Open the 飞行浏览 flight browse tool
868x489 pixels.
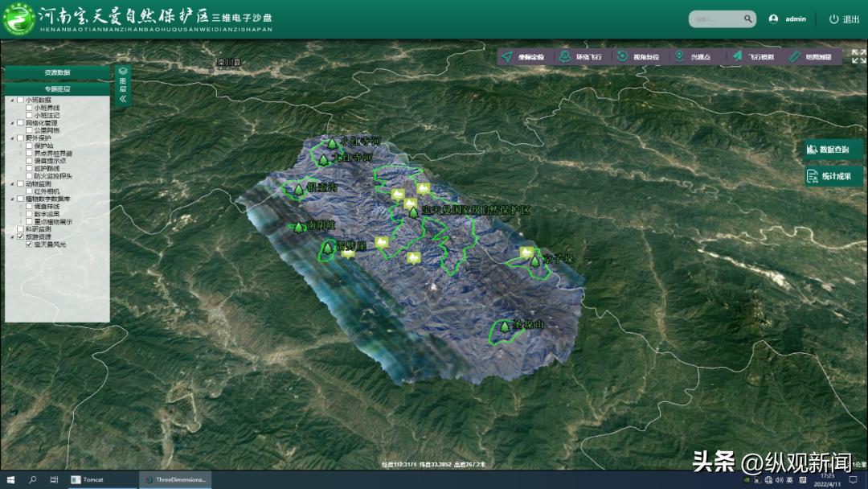[754, 57]
